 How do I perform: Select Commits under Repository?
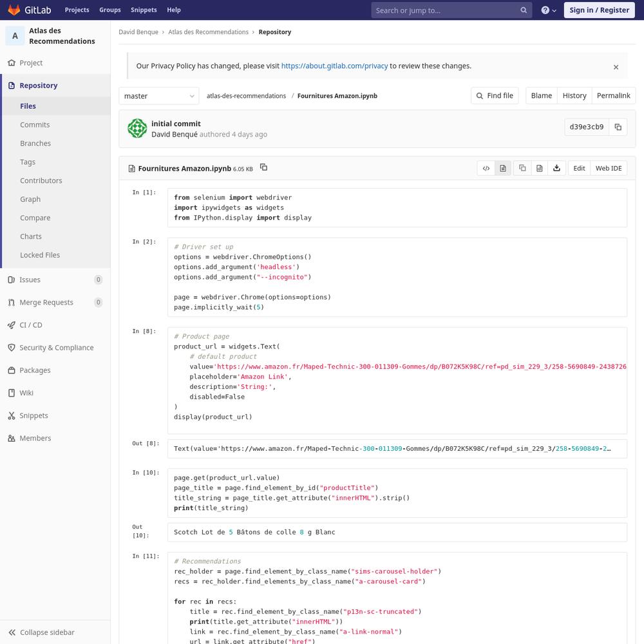tap(55, 124)
